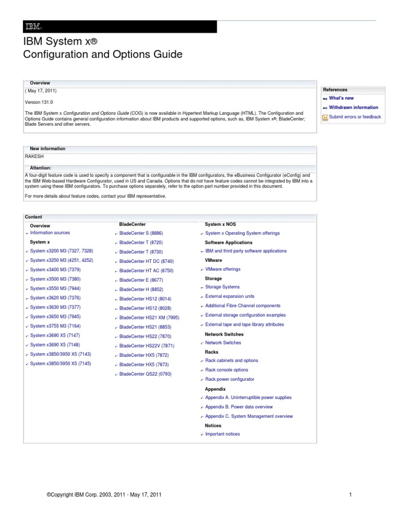Open BladeCenter HX5 (7872) link
The height and width of the screenshot is (532, 399).
pyautogui.click(x=144, y=355)
